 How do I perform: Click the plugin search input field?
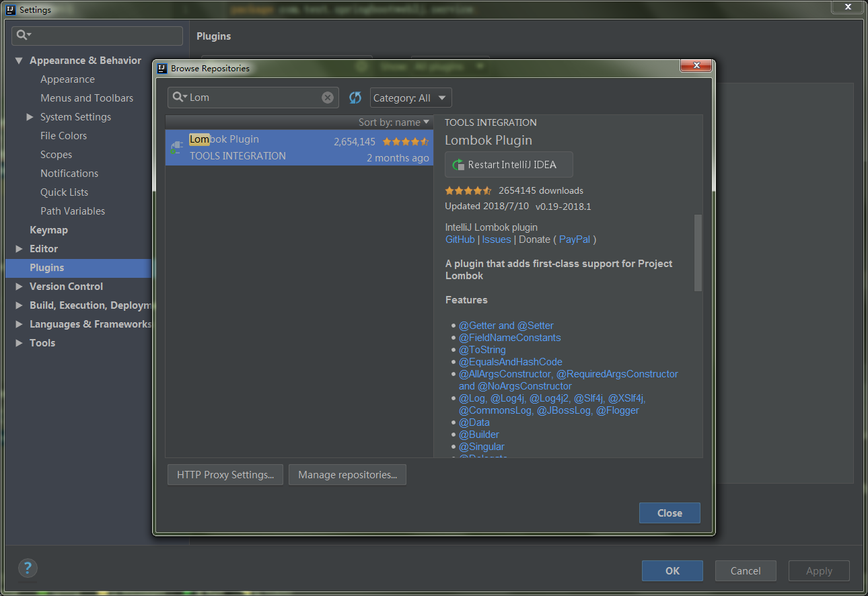click(x=253, y=98)
